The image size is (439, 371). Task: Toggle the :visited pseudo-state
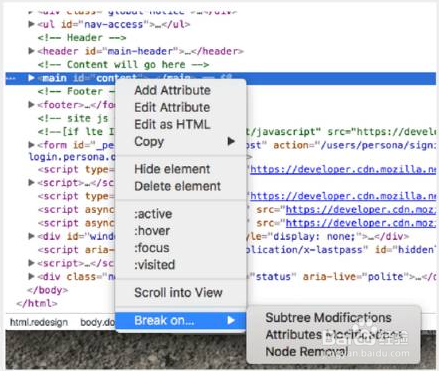point(154,265)
